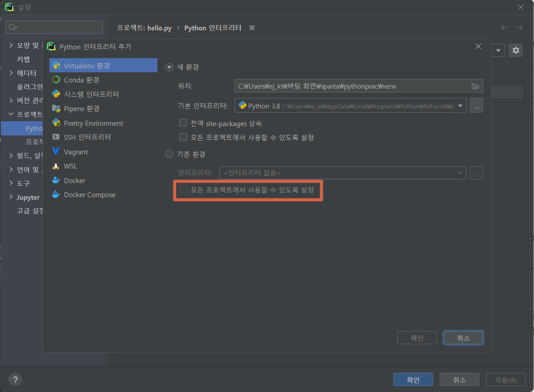
Task: Select the Virtualenv 환경 icon in sidebar
Action: tap(56, 66)
